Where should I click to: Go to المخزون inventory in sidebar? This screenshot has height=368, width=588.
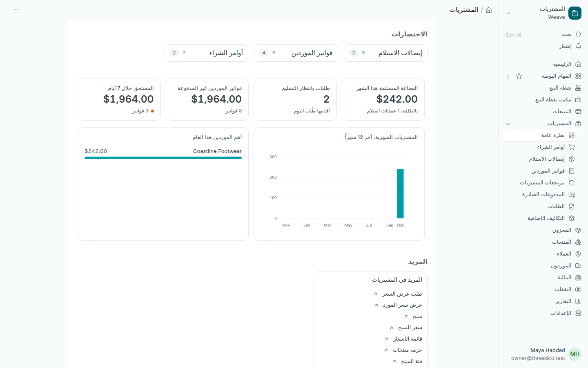[543, 230]
